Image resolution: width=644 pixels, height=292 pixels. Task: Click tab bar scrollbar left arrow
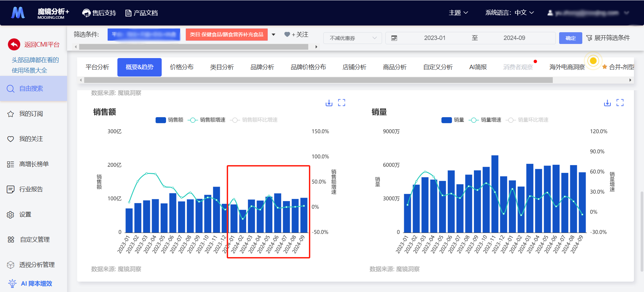[x=80, y=80]
